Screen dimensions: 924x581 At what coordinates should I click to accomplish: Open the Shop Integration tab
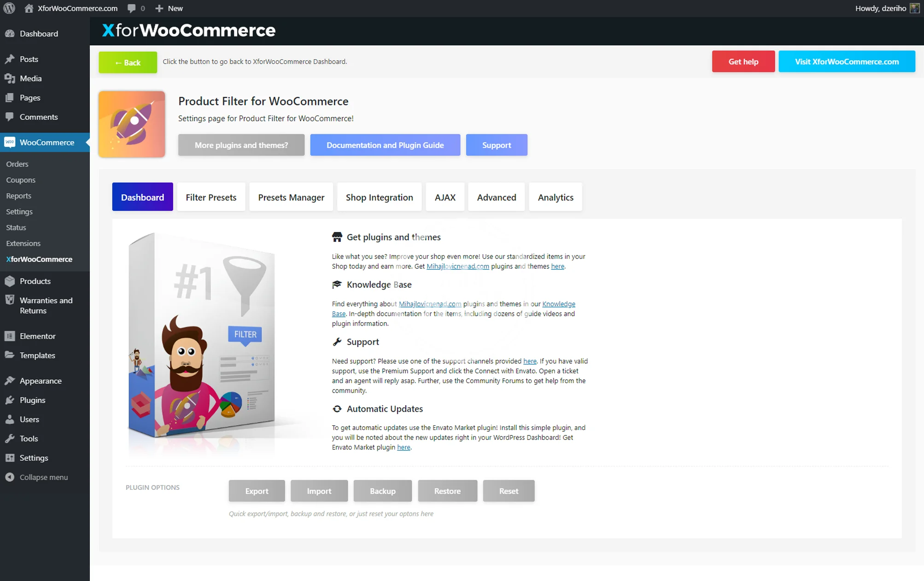click(379, 197)
